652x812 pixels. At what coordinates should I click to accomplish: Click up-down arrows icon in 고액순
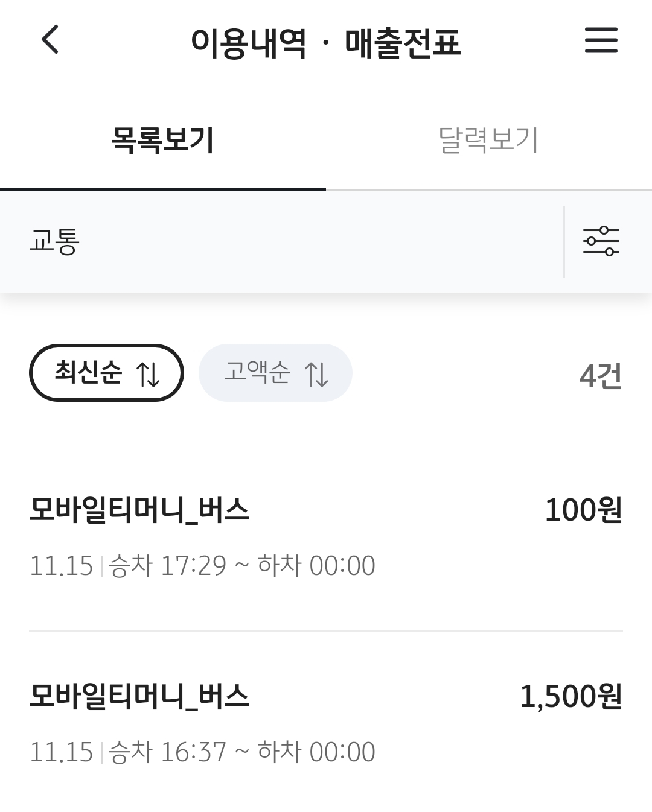click(316, 374)
